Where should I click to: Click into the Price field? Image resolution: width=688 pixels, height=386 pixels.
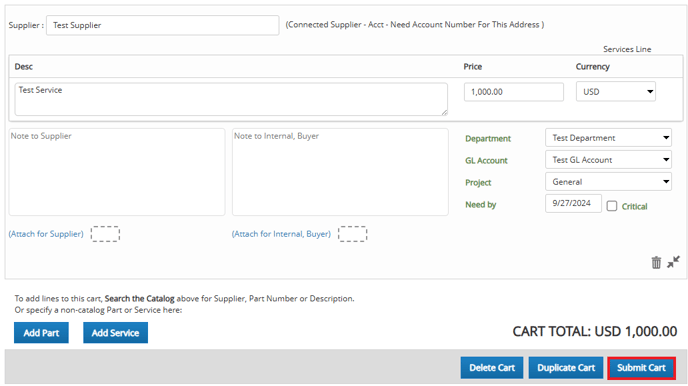(514, 92)
